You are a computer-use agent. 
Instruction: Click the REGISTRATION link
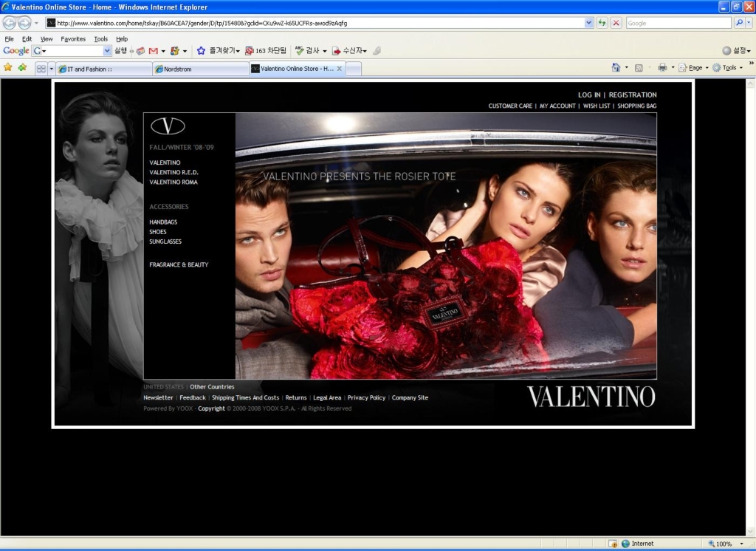point(633,95)
